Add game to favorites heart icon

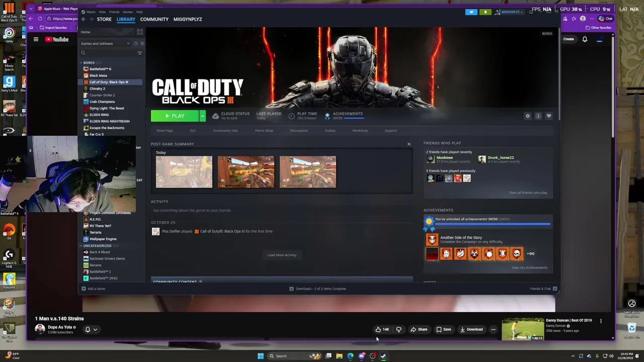pos(548,116)
